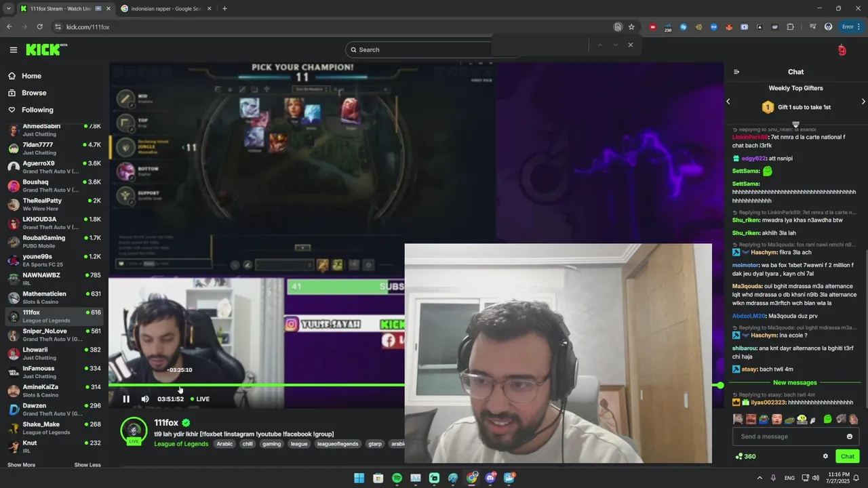Click Show Less in the sidebar

(x=87, y=465)
